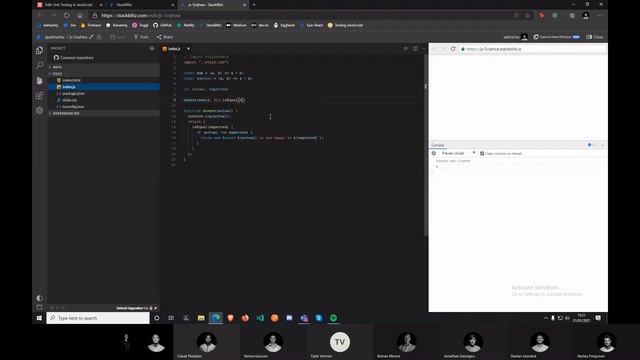Open the GitHub bookmark

[162, 25]
